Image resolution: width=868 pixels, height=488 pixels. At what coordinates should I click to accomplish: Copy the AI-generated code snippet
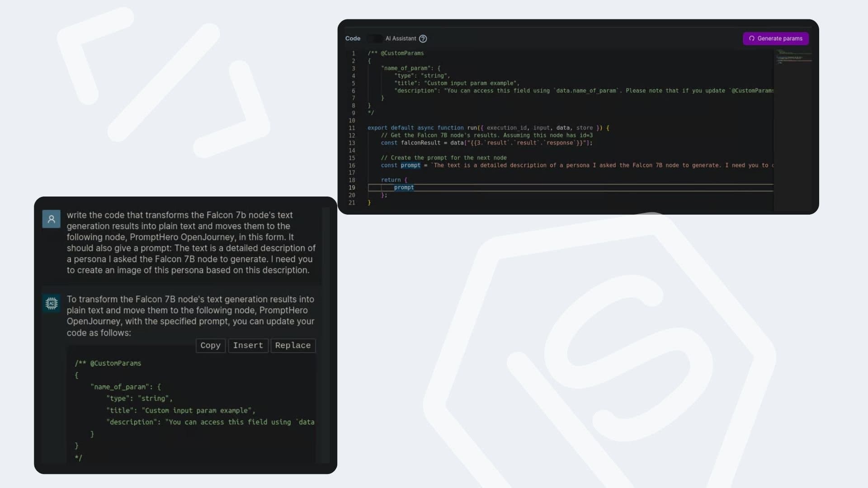tap(210, 346)
